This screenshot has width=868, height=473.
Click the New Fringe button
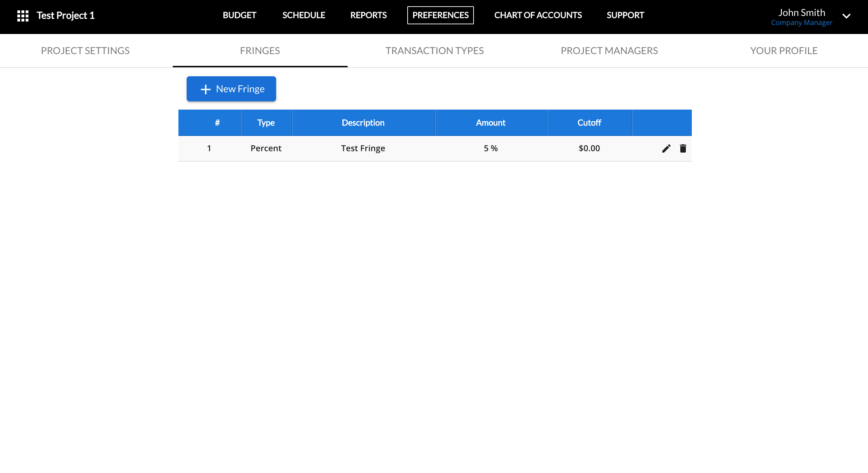coord(231,89)
